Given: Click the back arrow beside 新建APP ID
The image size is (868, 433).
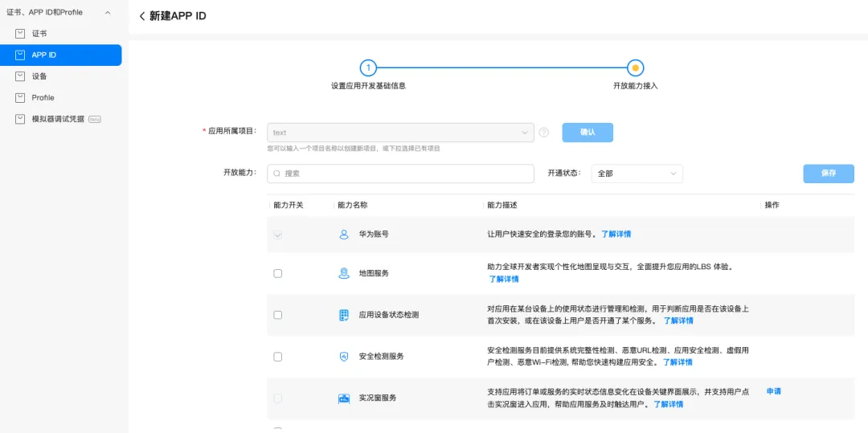Looking at the screenshot, I should tap(142, 16).
